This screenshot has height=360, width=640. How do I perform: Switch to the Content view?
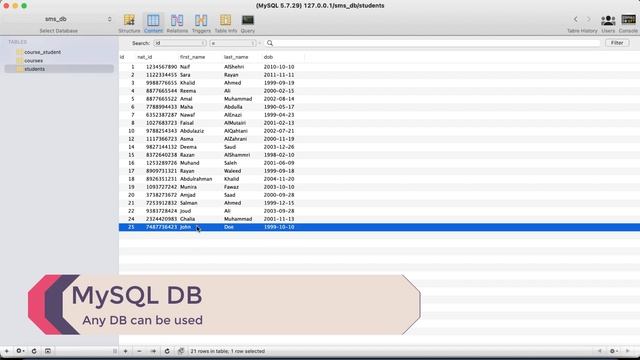(153, 23)
